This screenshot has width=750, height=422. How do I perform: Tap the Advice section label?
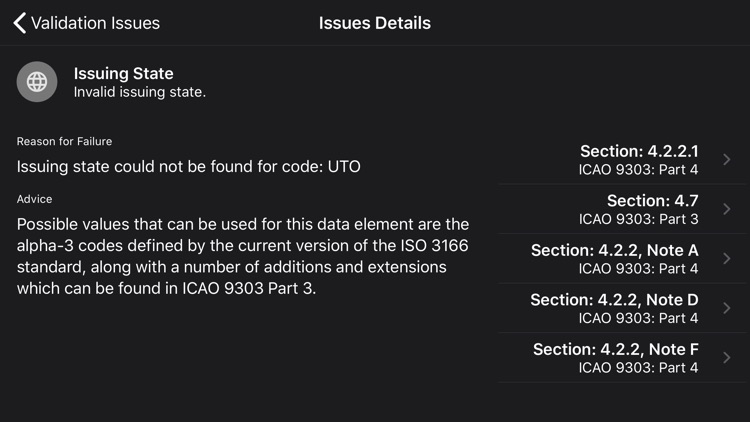[x=34, y=199]
